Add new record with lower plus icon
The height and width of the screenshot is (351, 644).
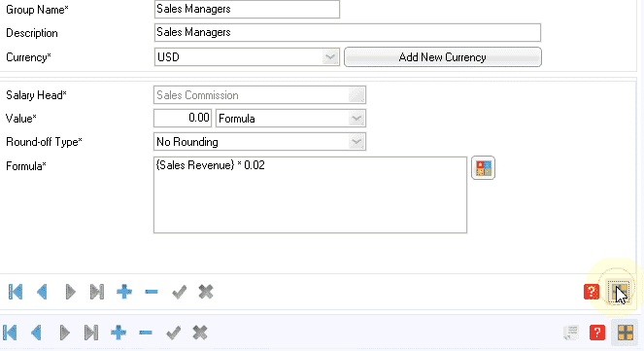119,333
